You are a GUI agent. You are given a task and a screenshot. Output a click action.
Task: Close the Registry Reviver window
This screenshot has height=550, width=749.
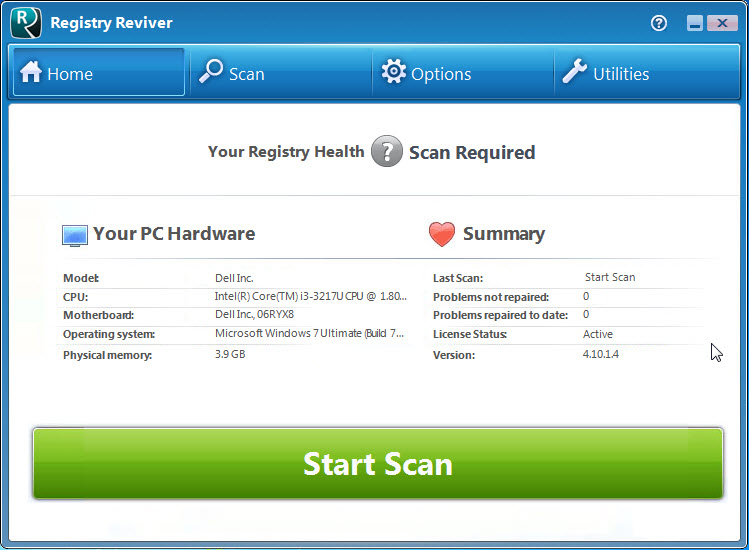pyautogui.click(x=722, y=23)
